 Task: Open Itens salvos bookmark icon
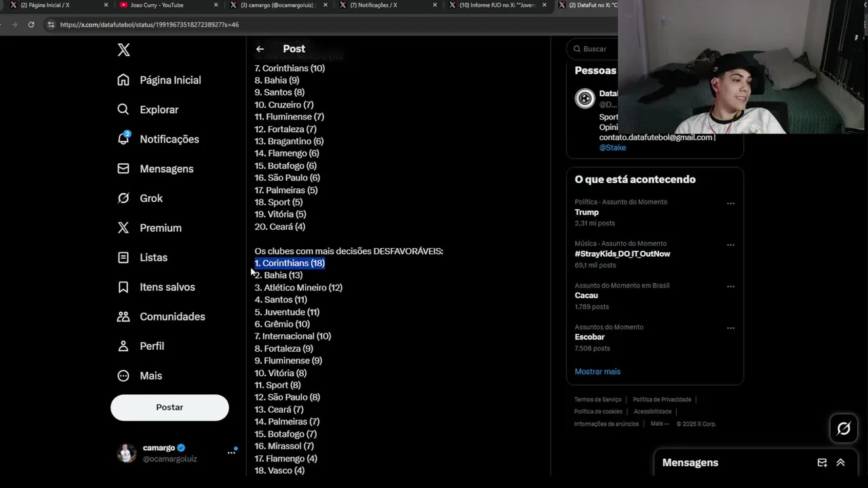tap(123, 287)
